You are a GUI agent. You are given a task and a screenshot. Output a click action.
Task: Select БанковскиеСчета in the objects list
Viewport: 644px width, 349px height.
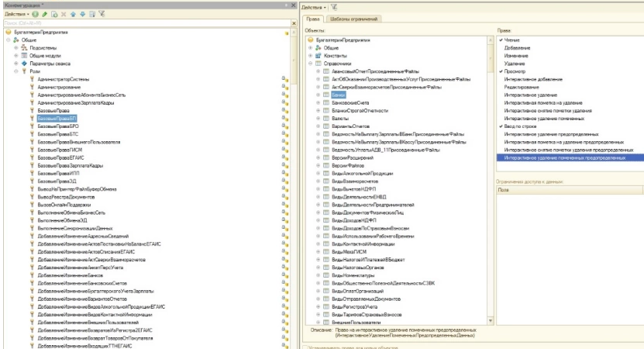tap(350, 102)
